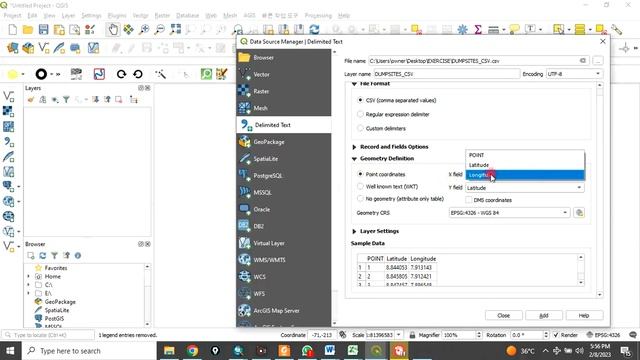Choose POINT from the X field list

(525, 155)
